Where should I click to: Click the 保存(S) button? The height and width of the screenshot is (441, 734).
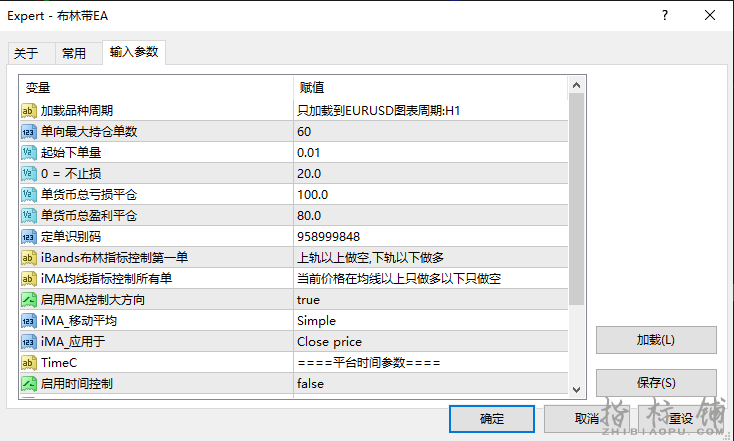click(x=656, y=382)
